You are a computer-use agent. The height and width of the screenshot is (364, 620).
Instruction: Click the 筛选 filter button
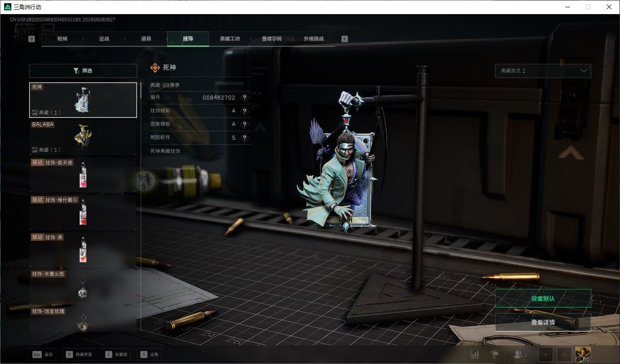[83, 71]
